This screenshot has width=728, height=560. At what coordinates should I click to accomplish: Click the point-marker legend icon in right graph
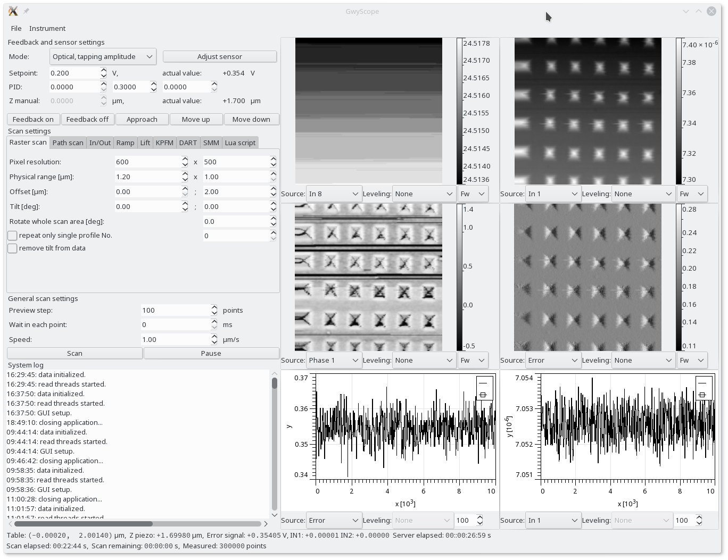coord(703,395)
